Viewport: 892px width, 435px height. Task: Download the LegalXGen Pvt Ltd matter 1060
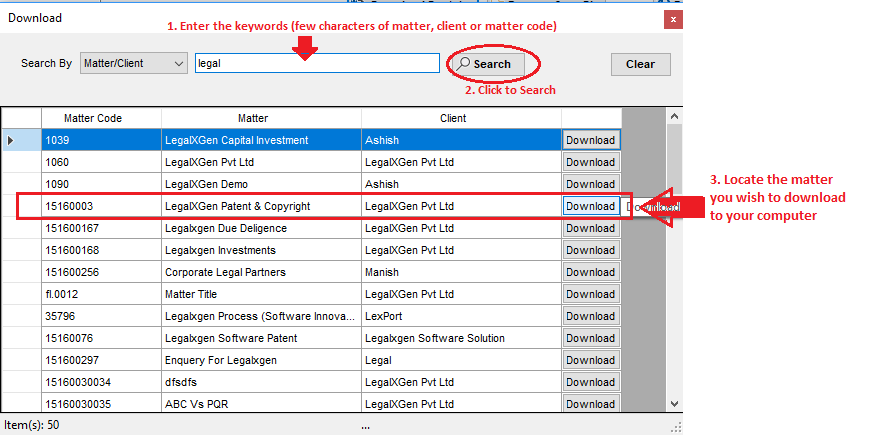click(x=590, y=162)
